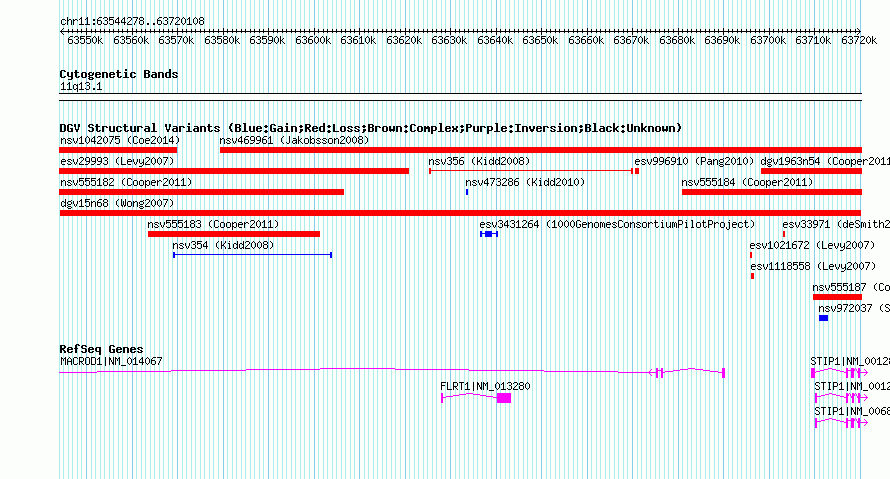The width and height of the screenshot is (890, 479).
Task: Select the esv1118558 (Levy2007) label
Action: pos(813,267)
